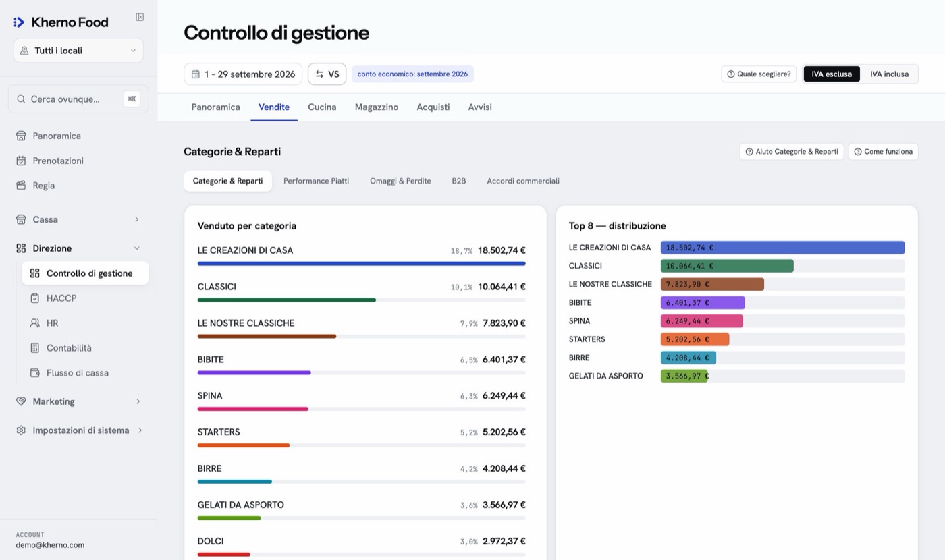Open the Tutti i locali dropdown

click(x=78, y=51)
